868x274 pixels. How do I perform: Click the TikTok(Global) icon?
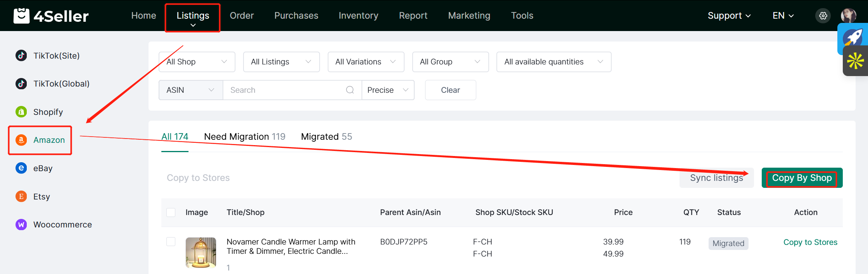(x=21, y=83)
